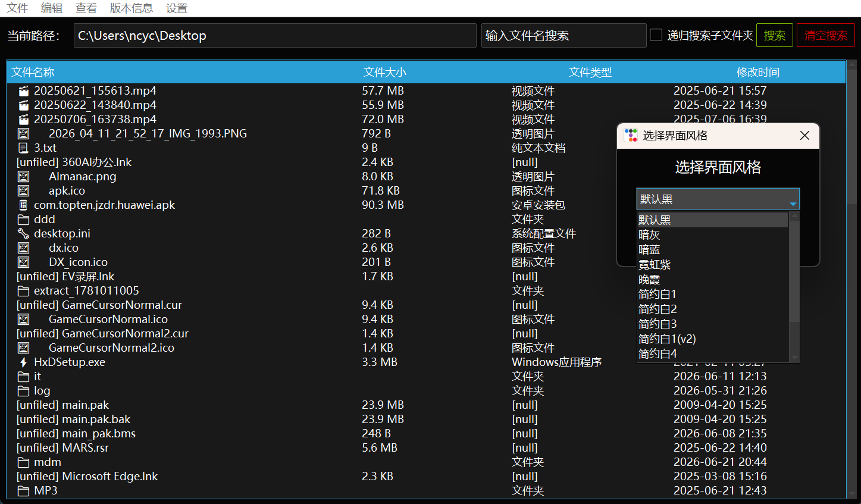Select 暗灰 theme option
This screenshot has height=504, width=861.
712,234
